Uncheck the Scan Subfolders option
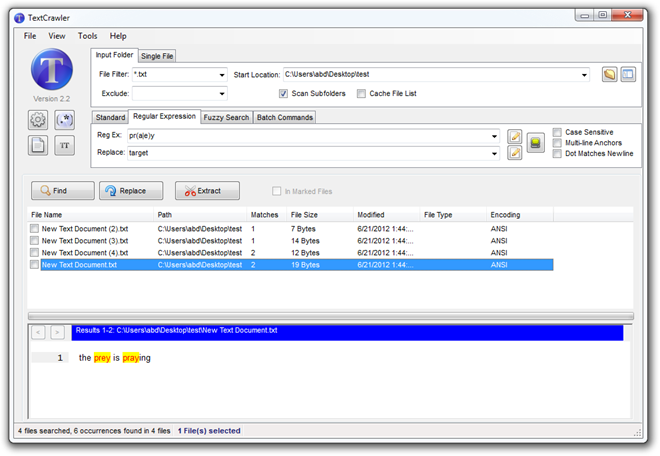 pyautogui.click(x=284, y=93)
